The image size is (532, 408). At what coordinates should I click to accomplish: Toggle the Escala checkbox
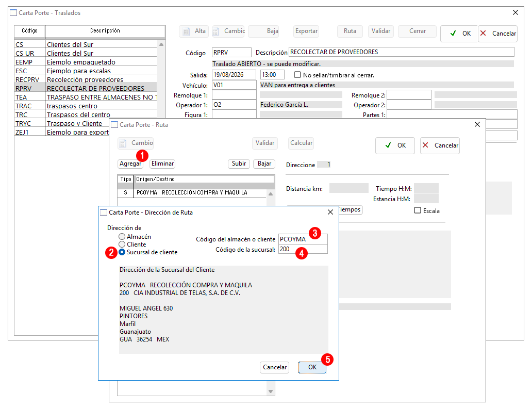pos(418,210)
